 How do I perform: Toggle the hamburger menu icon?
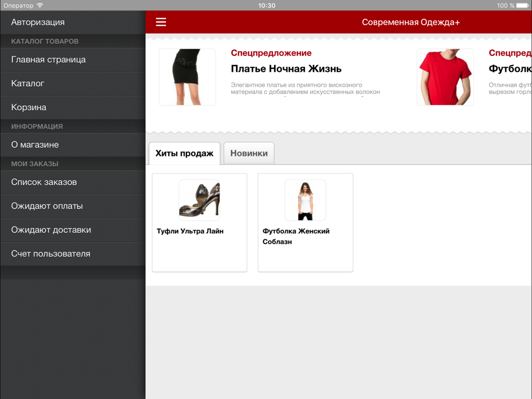161,22
